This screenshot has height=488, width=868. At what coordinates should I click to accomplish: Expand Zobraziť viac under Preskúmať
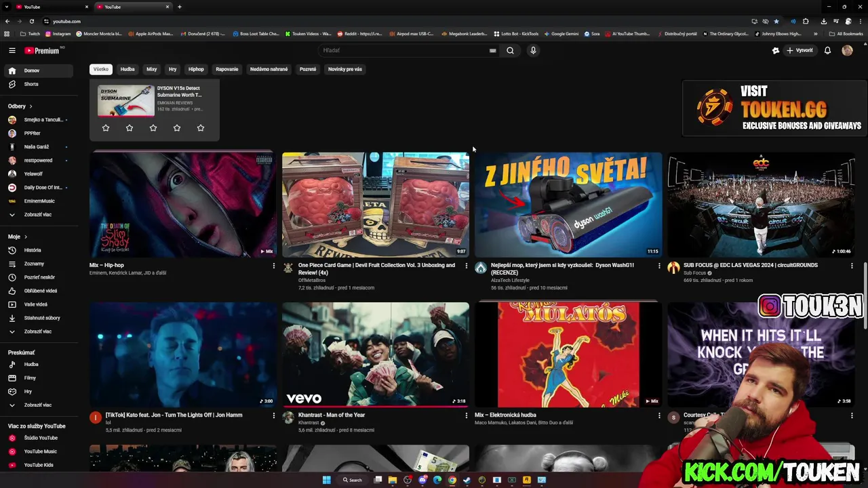click(x=39, y=405)
